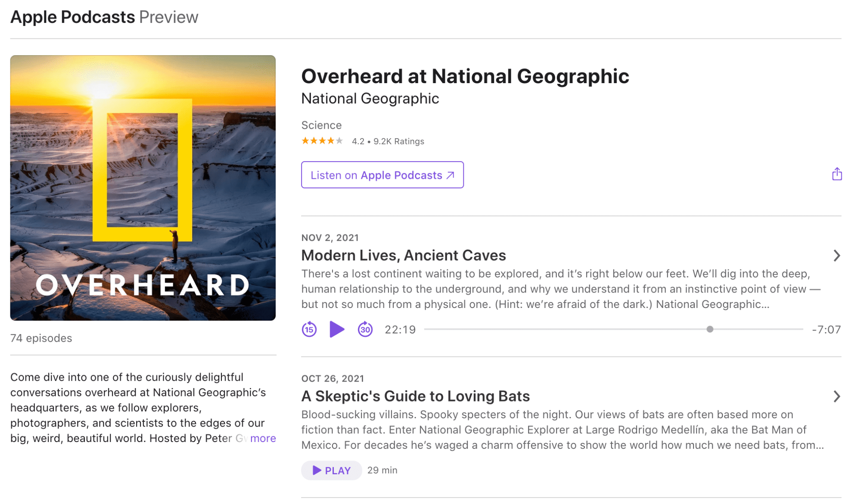The width and height of the screenshot is (861, 504).
Task: Play the Modern Lives, Ancient Caves episode
Action: [x=337, y=330]
